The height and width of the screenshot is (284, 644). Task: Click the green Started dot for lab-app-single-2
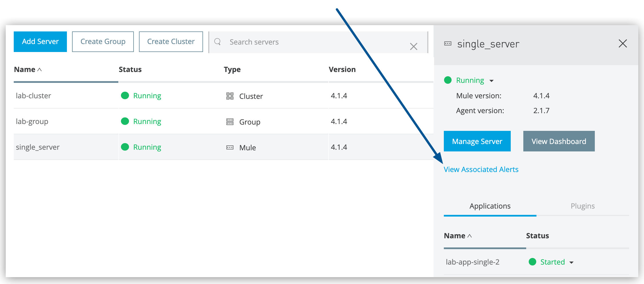pyautogui.click(x=533, y=262)
